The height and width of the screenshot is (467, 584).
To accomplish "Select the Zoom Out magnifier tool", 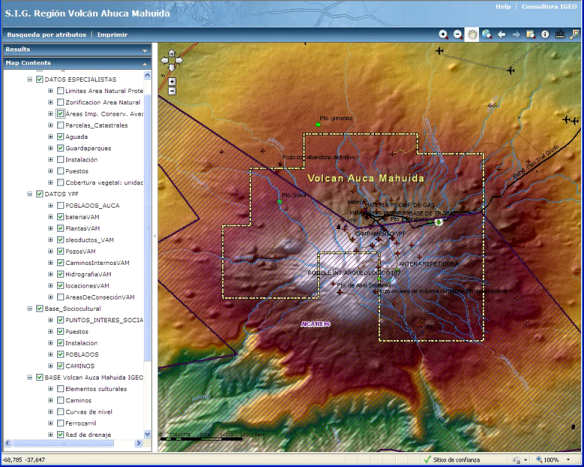I will [x=458, y=35].
